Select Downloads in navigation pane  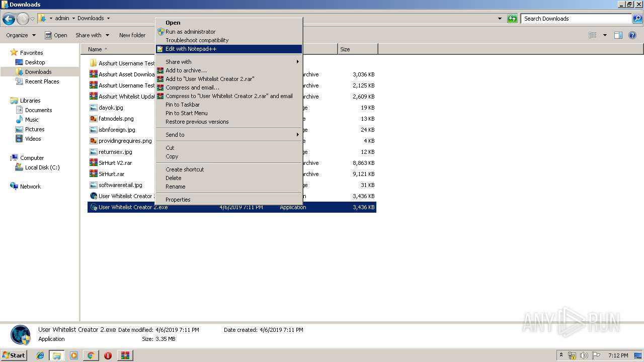(x=38, y=72)
